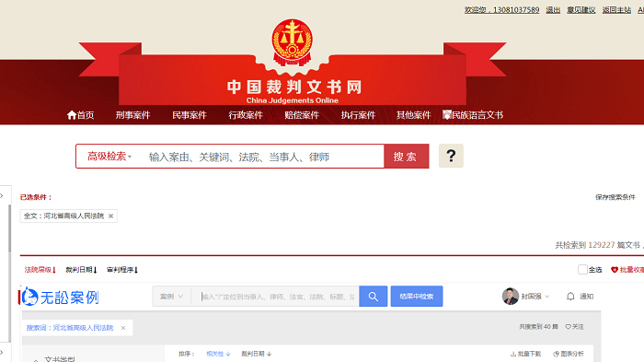The image size is (644, 362).
Task: Remove the 全文:河北省高级人民法院 filter tag
Action: click(111, 216)
